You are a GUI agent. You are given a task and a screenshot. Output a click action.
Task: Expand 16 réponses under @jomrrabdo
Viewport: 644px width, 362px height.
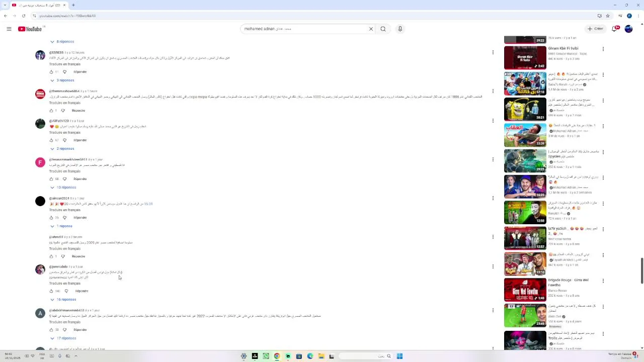tap(63, 300)
